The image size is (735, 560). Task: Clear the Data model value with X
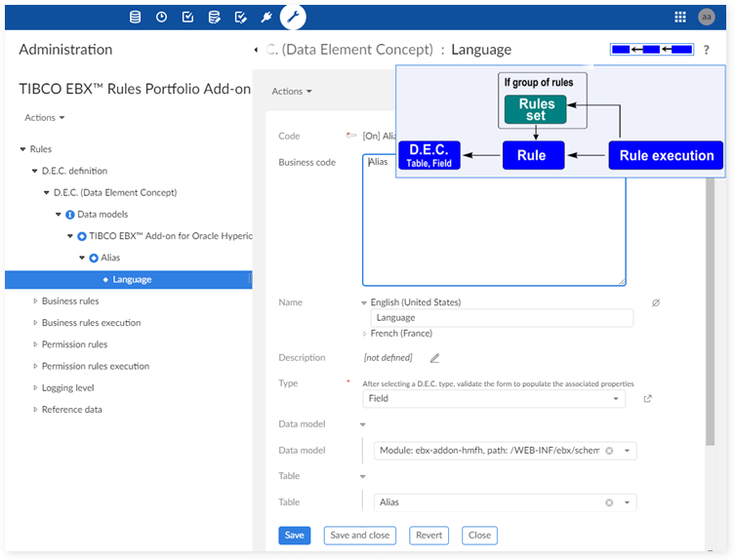609,451
